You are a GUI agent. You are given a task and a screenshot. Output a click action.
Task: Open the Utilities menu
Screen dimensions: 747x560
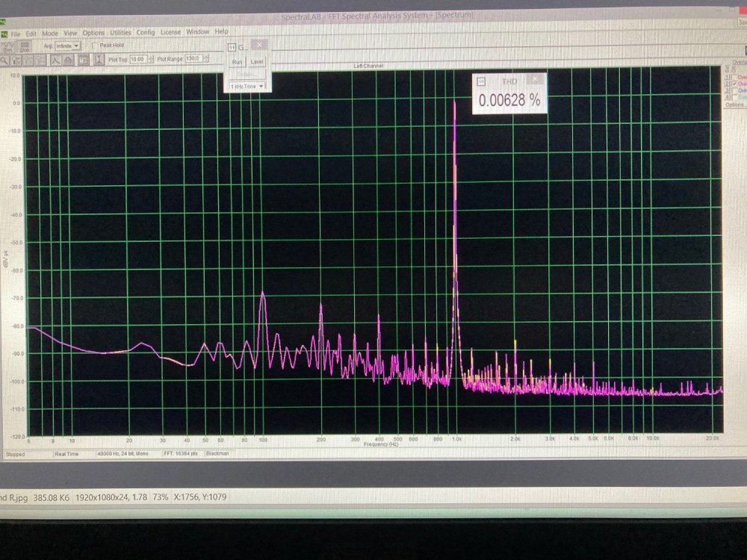point(120,33)
